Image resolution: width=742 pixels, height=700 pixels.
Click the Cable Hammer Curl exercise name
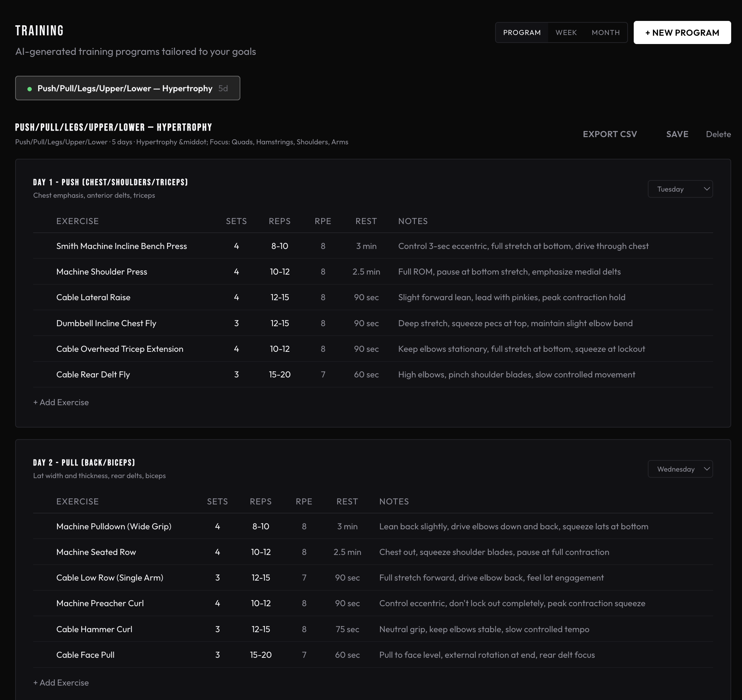pyautogui.click(x=94, y=629)
